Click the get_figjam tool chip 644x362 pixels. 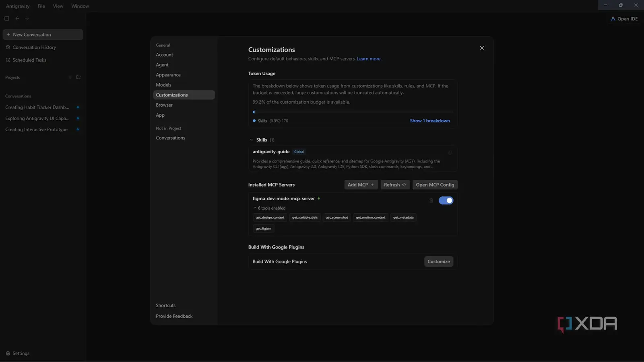point(264,228)
